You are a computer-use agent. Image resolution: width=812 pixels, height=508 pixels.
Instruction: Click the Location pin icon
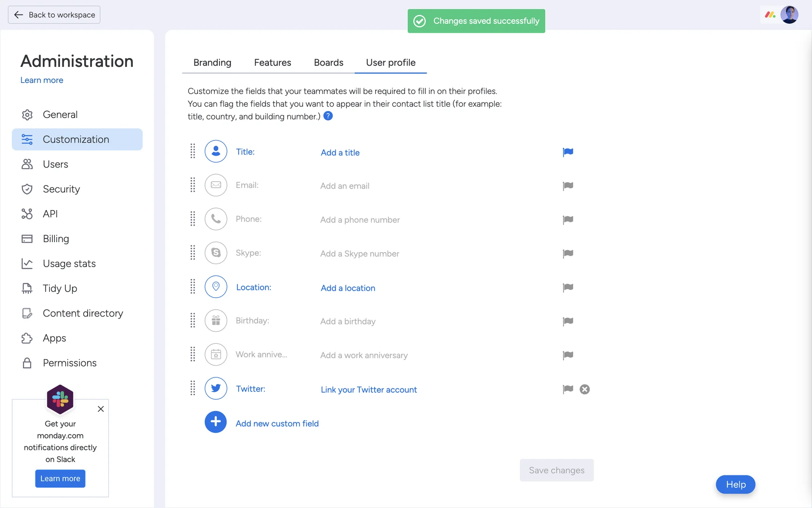(216, 287)
